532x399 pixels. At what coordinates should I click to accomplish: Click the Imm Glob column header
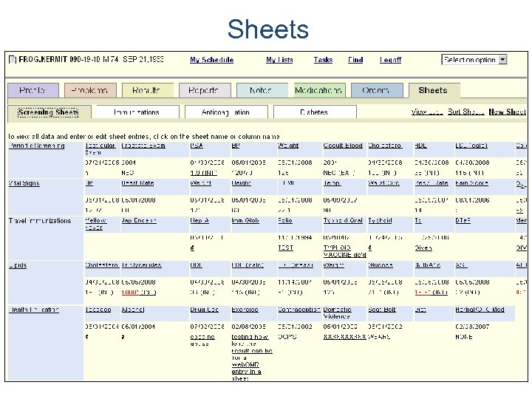click(x=245, y=221)
